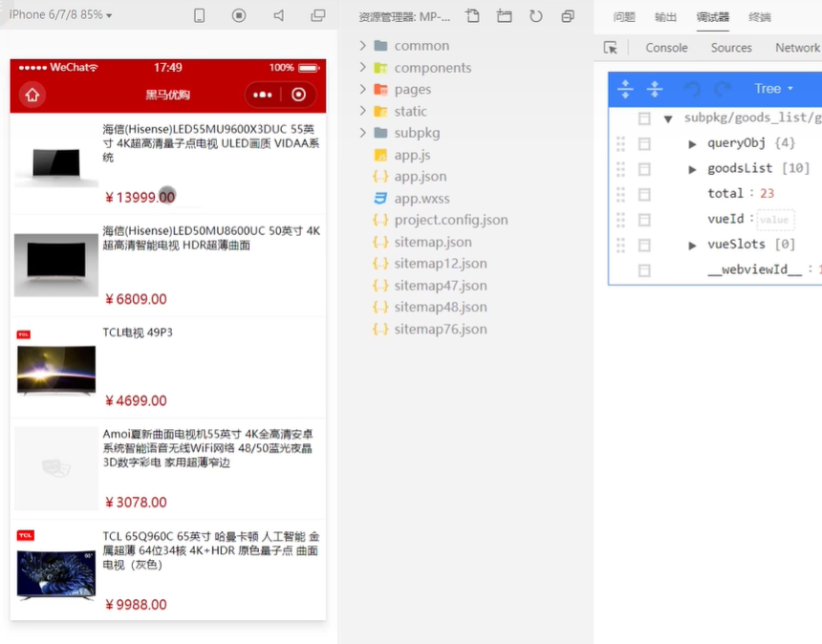The width and height of the screenshot is (822, 644).
Task: Open the iPhone 6/7/8 device dropdown
Action: [x=61, y=15]
